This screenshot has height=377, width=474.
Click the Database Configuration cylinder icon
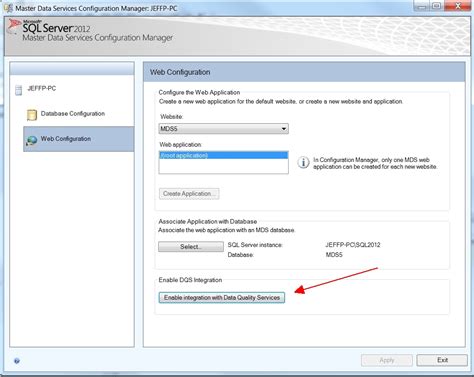click(32, 115)
